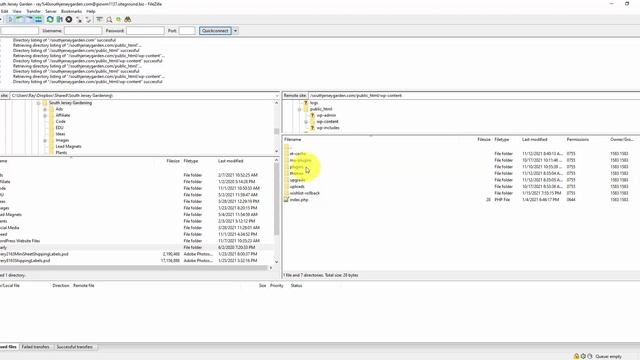Toggle synchronized browsing icon
The width and height of the screenshot is (640, 360).
point(118,20)
